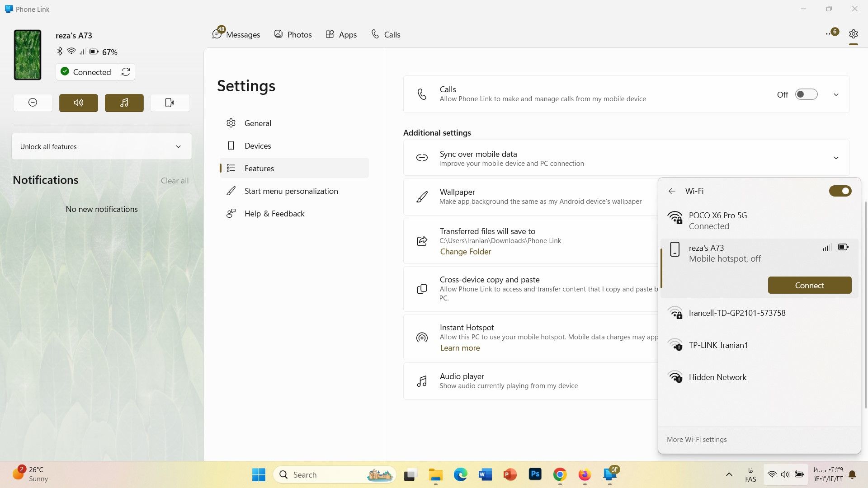Click the Instant Hotspot icon
The width and height of the screenshot is (868, 488).
[x=422, y=337]
